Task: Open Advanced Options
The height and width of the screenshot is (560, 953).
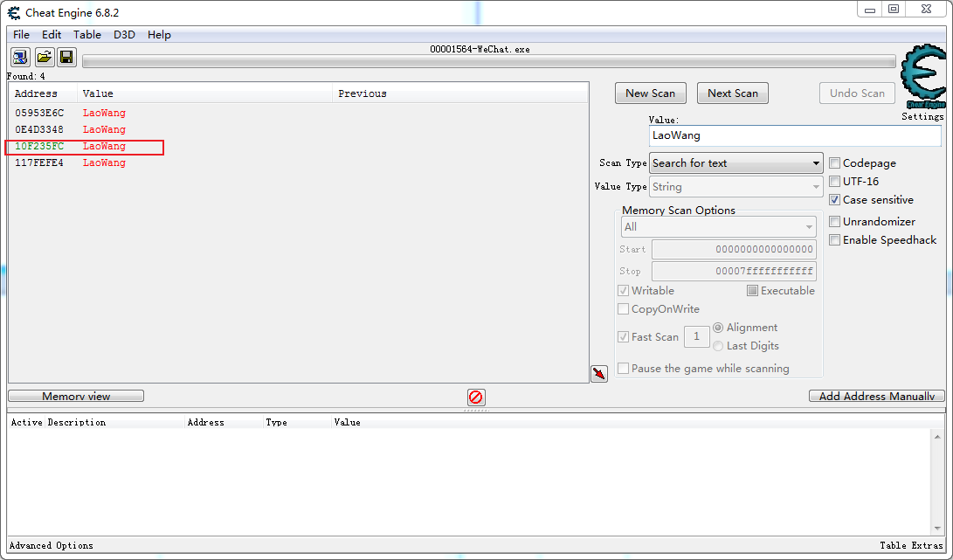Action: 52,545
